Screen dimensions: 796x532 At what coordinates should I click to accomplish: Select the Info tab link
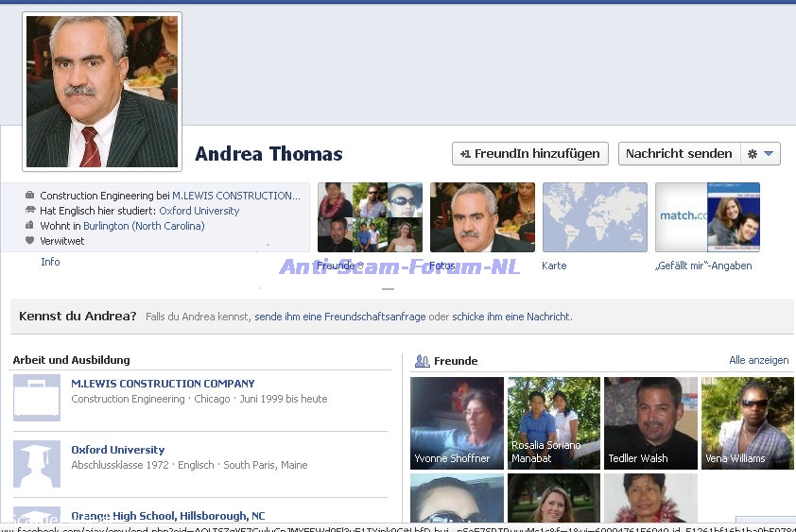point(50,262)
